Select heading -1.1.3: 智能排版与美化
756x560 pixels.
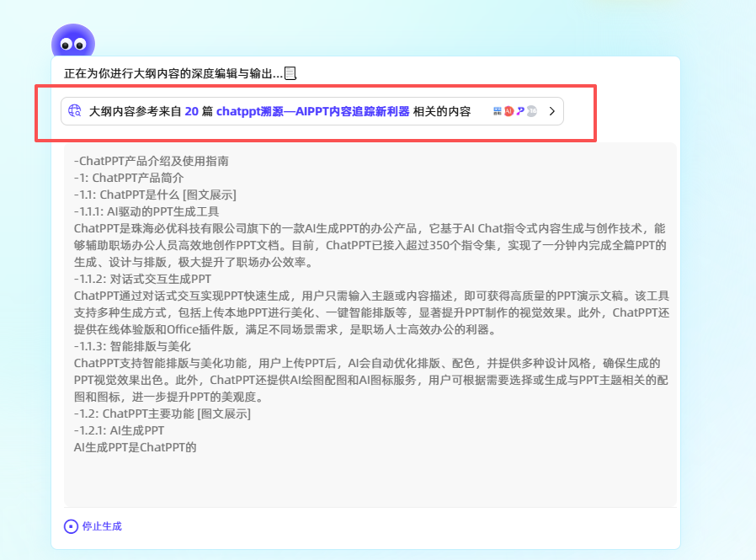132,346
